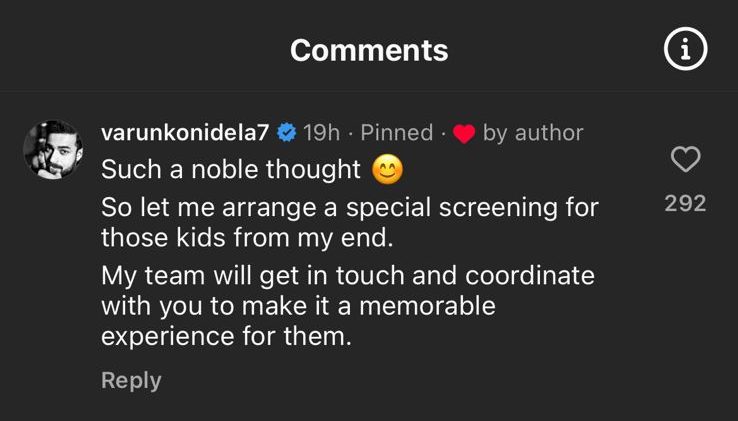The image size is (738, 421).
Task: View the 292 likes count
Action: tap(685, 203)
